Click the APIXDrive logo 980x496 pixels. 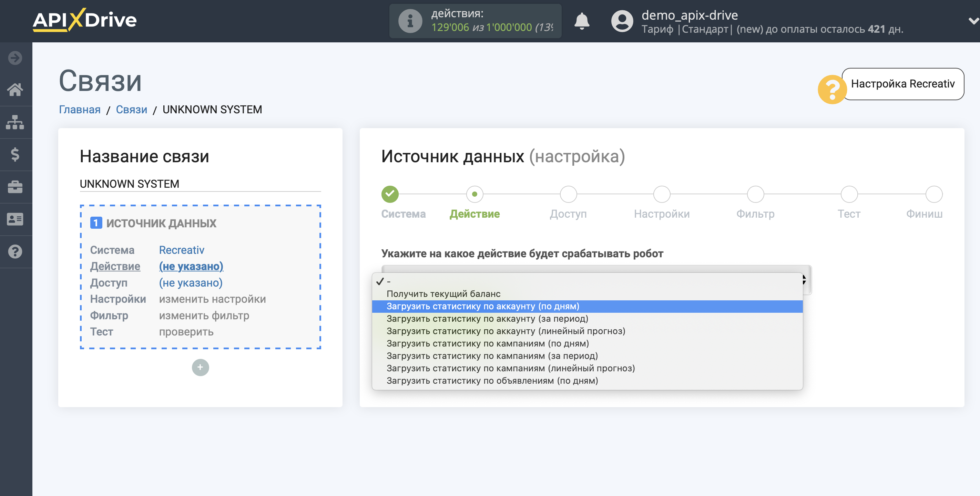click(84, 20)
